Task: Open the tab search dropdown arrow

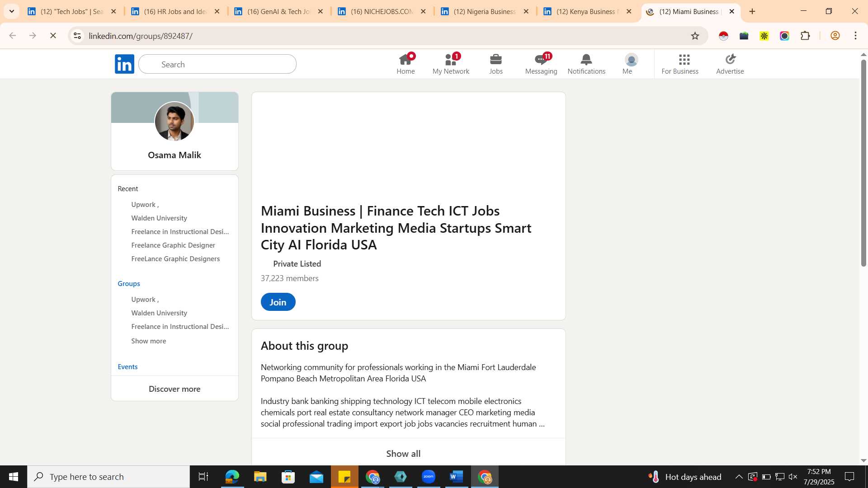Action: click(x=12, y=11)
